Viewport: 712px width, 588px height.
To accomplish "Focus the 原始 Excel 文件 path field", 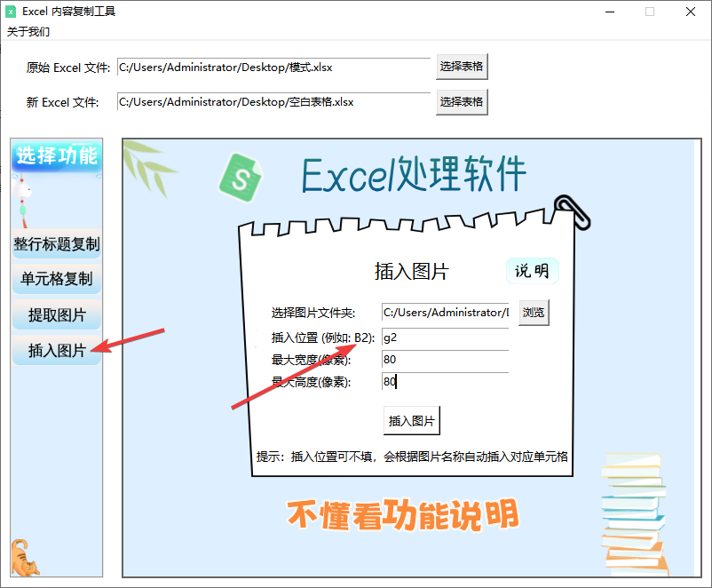I will [x=273, y=68].
